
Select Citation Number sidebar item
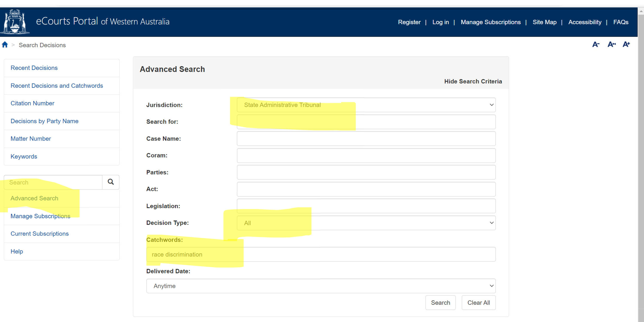coord(32,103)
